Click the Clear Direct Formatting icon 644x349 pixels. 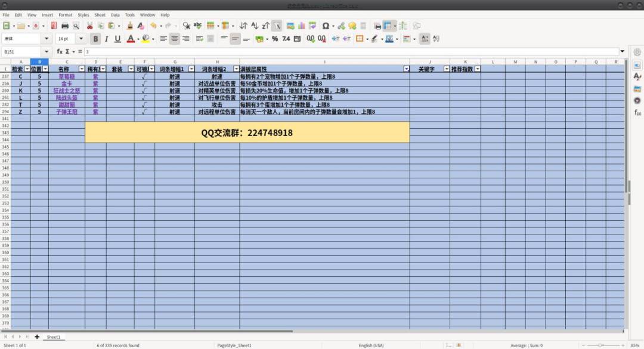coord(141,26)
